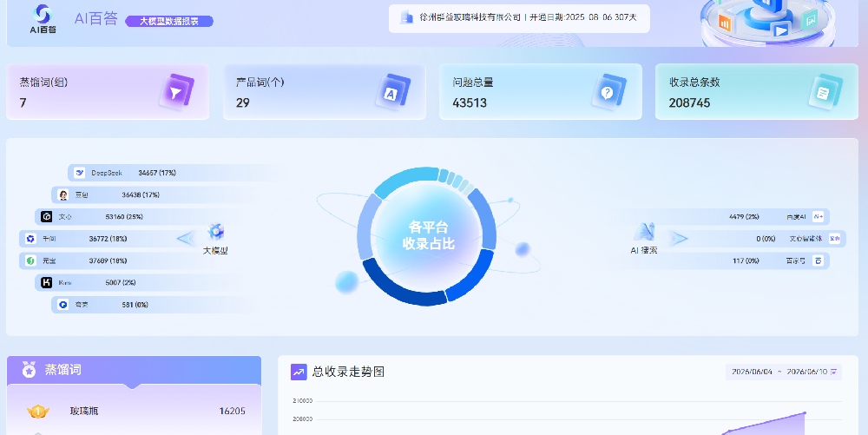The width and height of the screenshot is (868, 435).
Task: Click the purple filter icon in 蒸馏词(组) card
Action: pyautogui.click(x=176, y=92)
